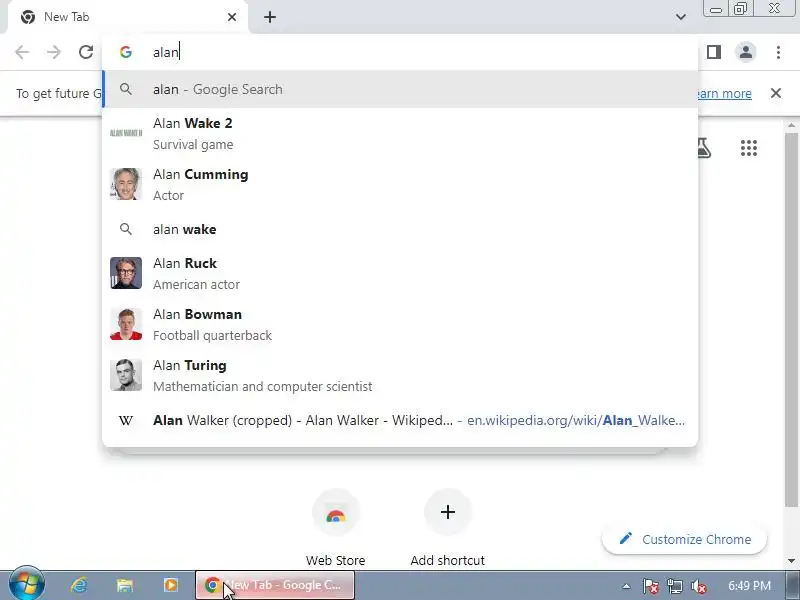
Task: Open the Alan Walker Wikipedia suggestion
Action: pos(400,420)
